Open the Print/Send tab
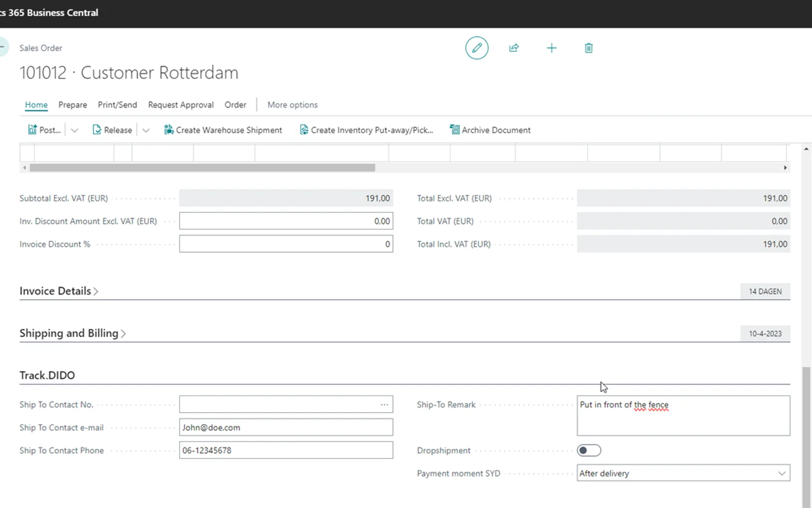 117,105
